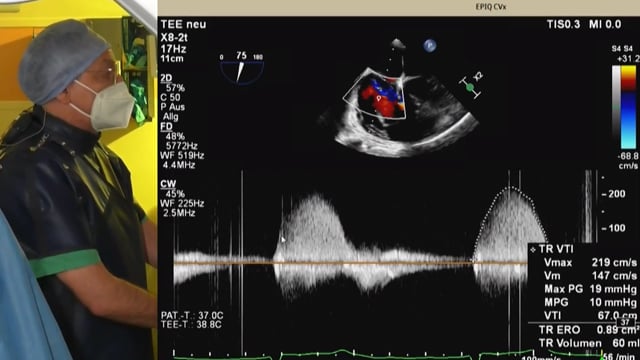Screen dimensions: 640x360
Task: Click the PAT.-T.: 37.0C temperature readout
Action: click(x=192, y=316)
